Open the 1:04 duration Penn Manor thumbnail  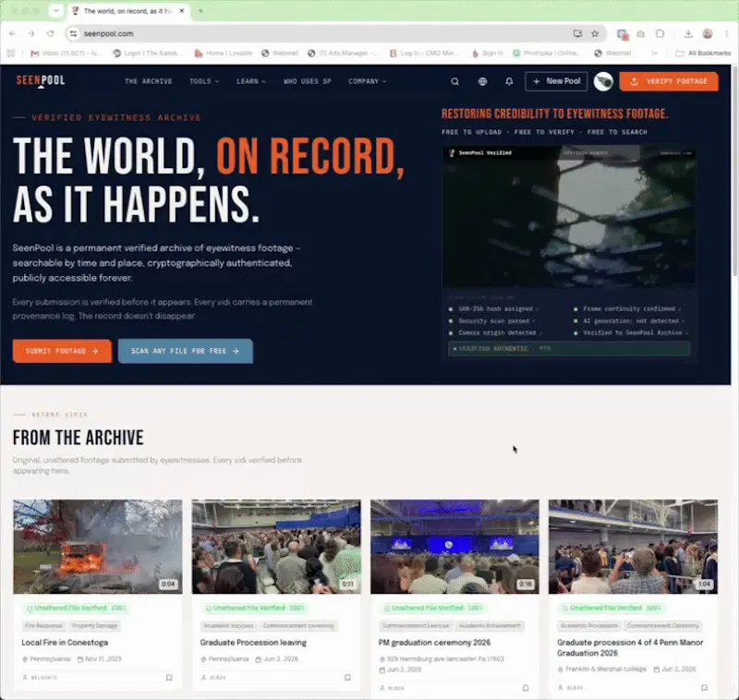point(633,547)
